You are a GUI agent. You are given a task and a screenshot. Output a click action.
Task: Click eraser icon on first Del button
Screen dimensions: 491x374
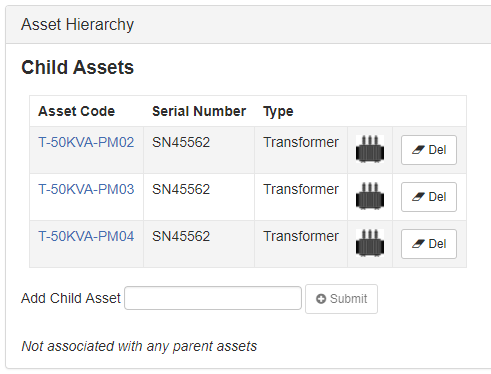pos(418,150)
